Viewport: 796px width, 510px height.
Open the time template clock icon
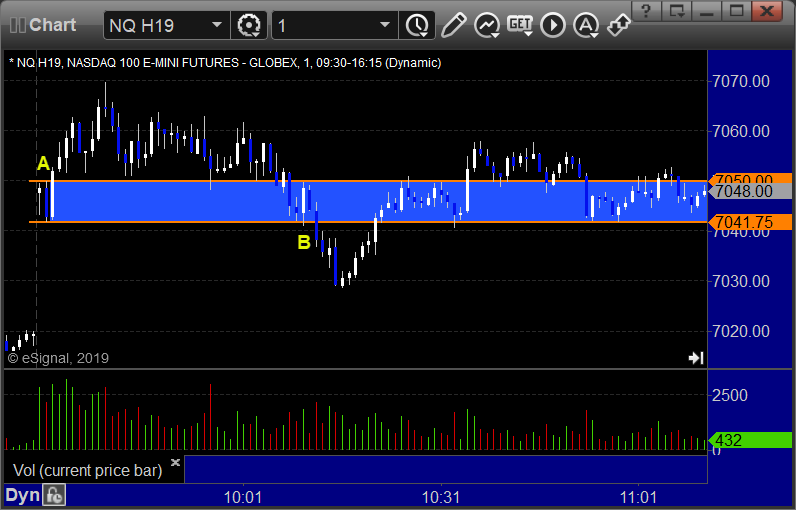tap(417, 25)
